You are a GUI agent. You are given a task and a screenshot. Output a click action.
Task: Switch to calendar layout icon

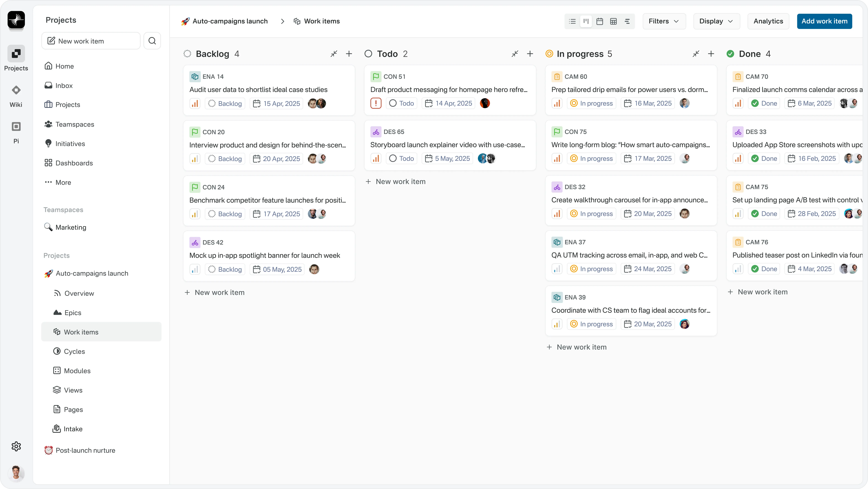tap(599, 21)
